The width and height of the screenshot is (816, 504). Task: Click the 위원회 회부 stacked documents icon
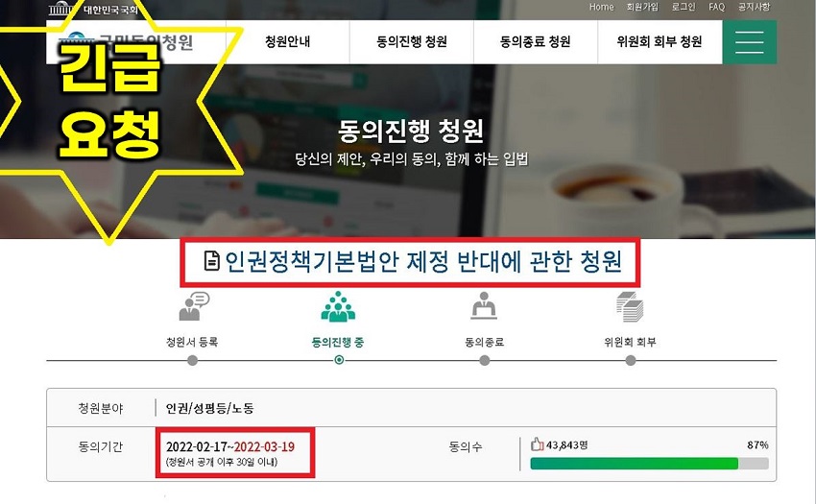coord(630,306)
